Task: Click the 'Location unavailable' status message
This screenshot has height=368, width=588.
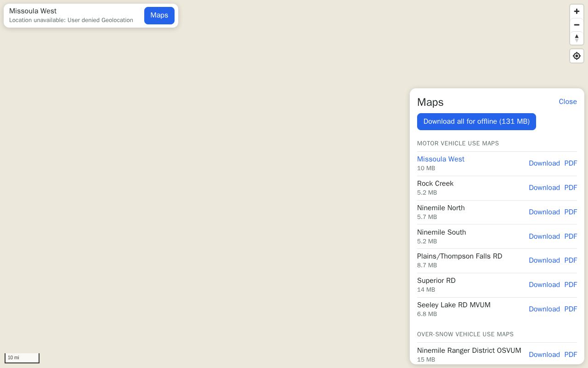Action: pos(71,20)
